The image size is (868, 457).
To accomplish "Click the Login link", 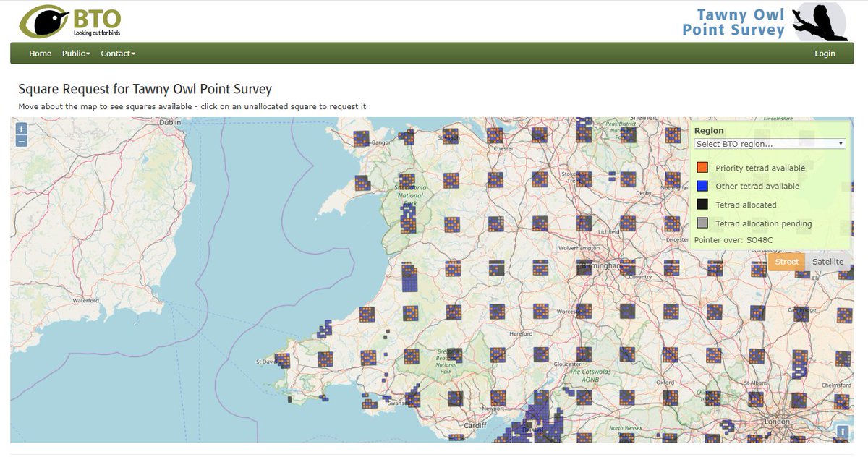I will tap(825, 54).
